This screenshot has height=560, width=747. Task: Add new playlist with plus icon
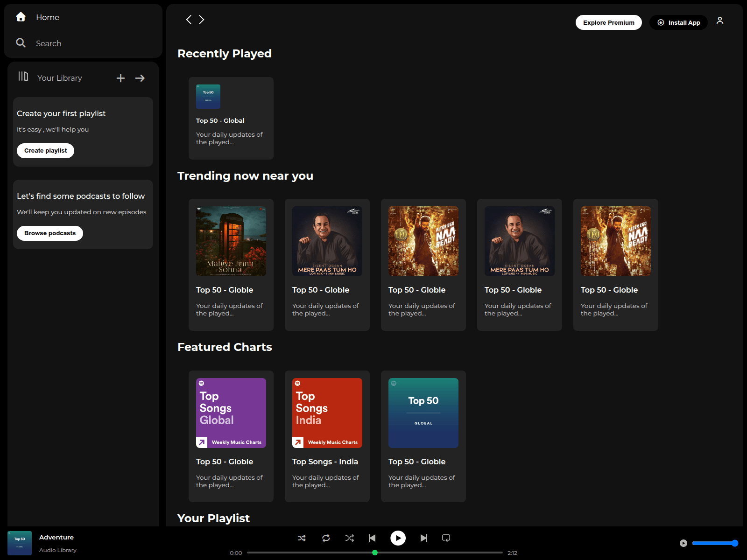120,78
